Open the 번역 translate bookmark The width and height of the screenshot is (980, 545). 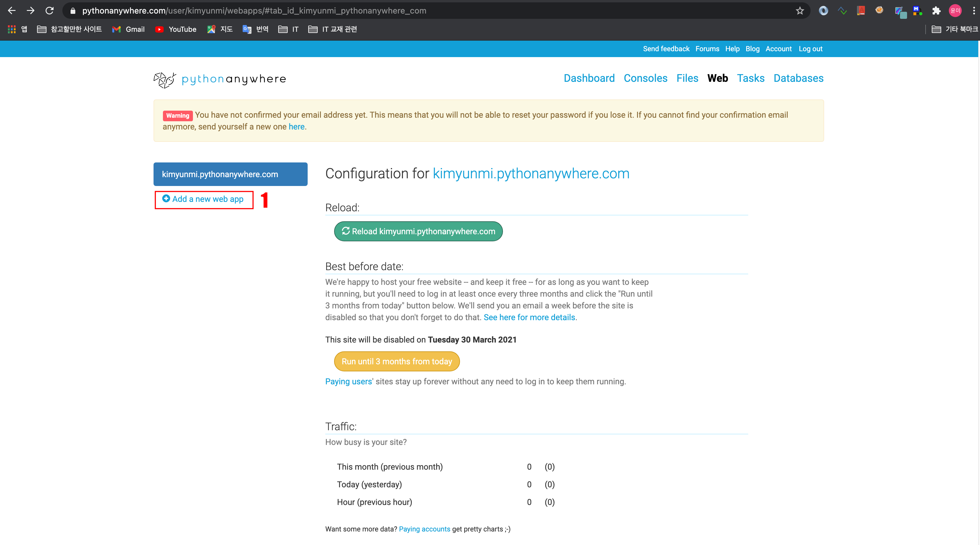click(255, 29)
